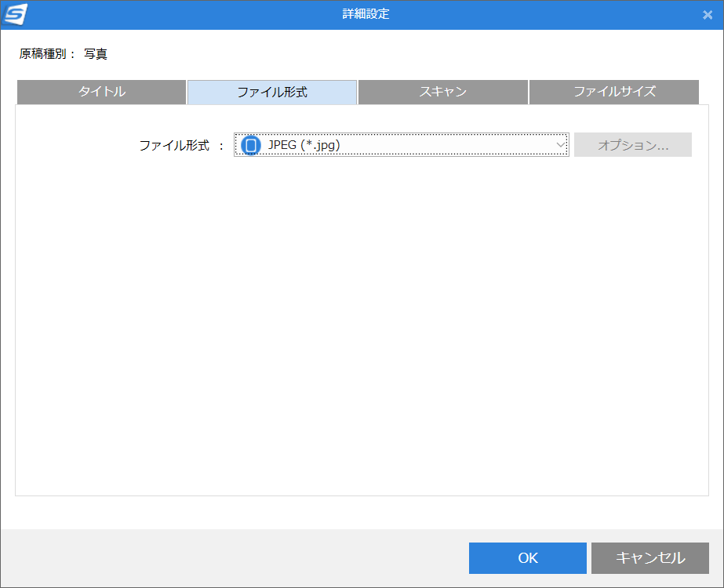This screenshot has width=724, height=588.
Task: Go to the ファイルサイズ tab
Action: [x=614, y=92]
